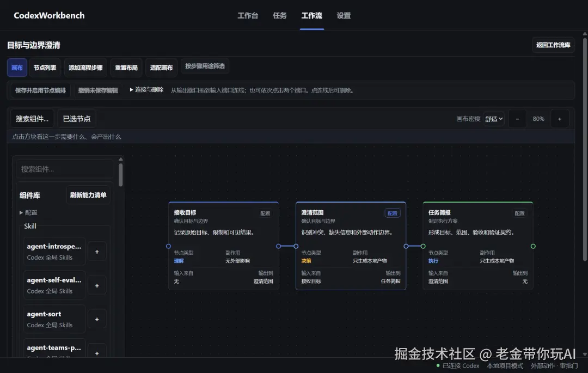Screen dimensions: 588x373
Task: Click 刷新能力清单 button
Action: click(88, 195)
